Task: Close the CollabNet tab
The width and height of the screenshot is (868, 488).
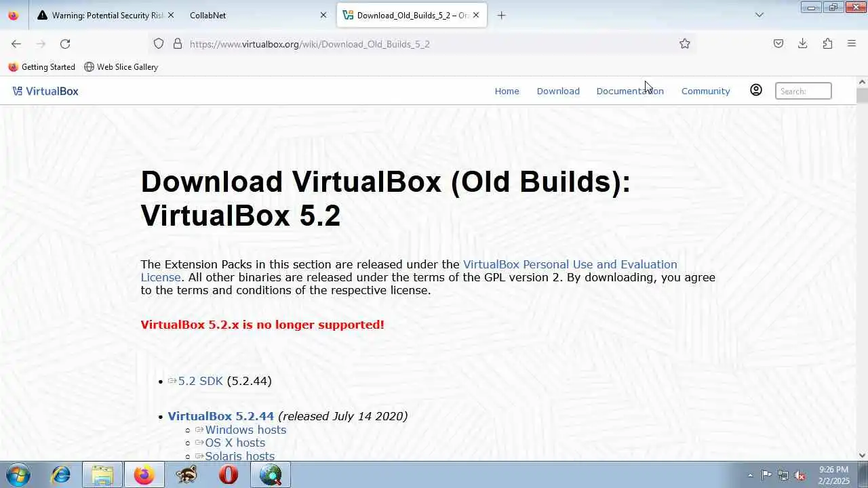Action: 323,15
